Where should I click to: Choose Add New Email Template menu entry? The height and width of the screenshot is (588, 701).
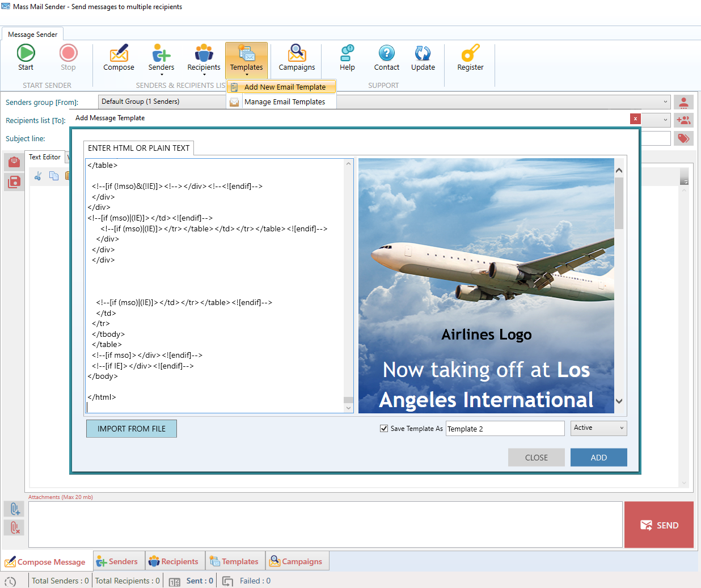pos(281,87)
